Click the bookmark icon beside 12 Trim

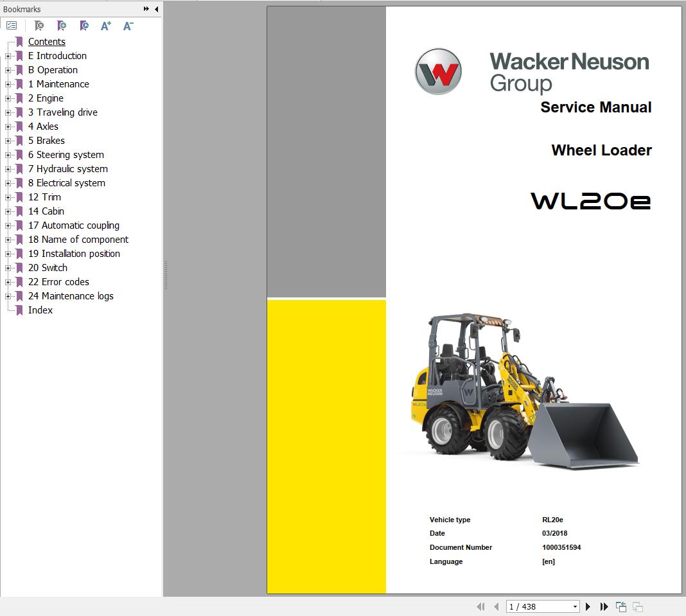click(19, 197)
